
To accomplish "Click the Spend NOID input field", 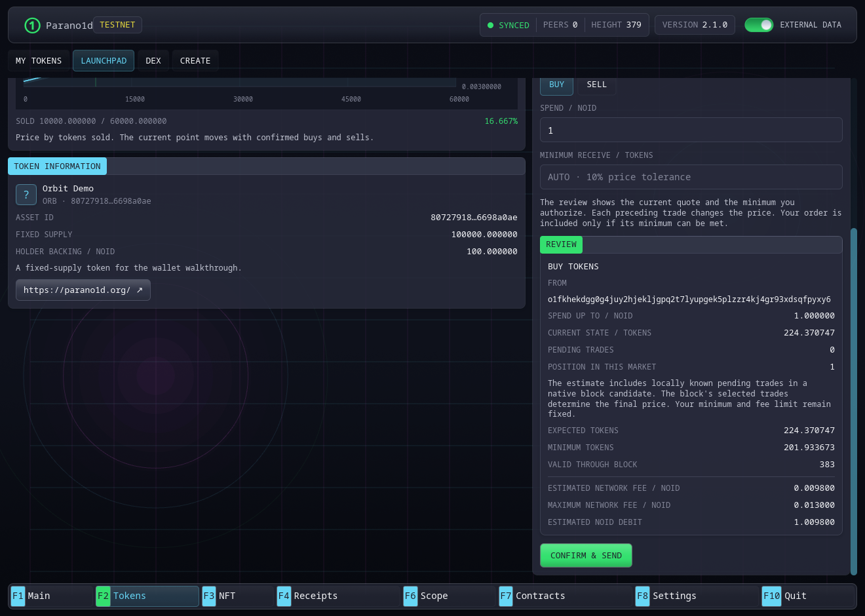I will click(x=691, y=130).
